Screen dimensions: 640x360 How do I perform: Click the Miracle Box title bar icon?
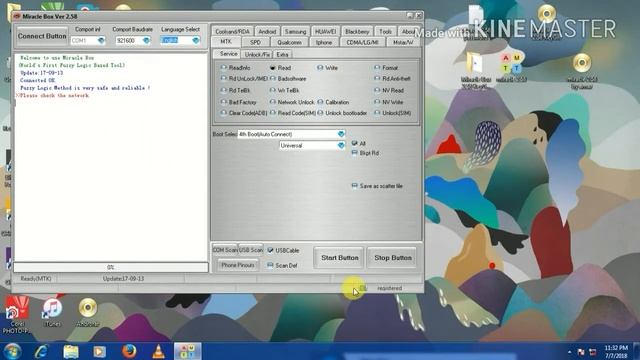tap(17, 16)
